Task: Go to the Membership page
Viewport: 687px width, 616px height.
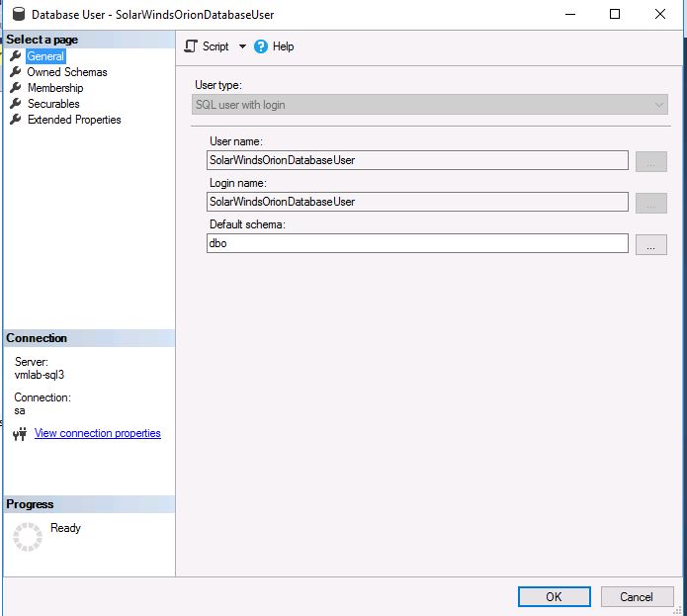Action: pos(55,88)
